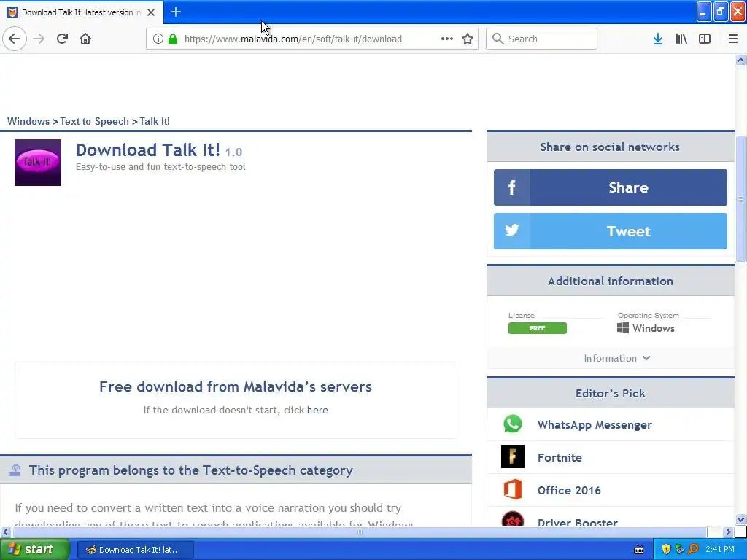The width and height of the screenshot is (747, 560).
Task: Open a new tab with plus
Action: 176,12
